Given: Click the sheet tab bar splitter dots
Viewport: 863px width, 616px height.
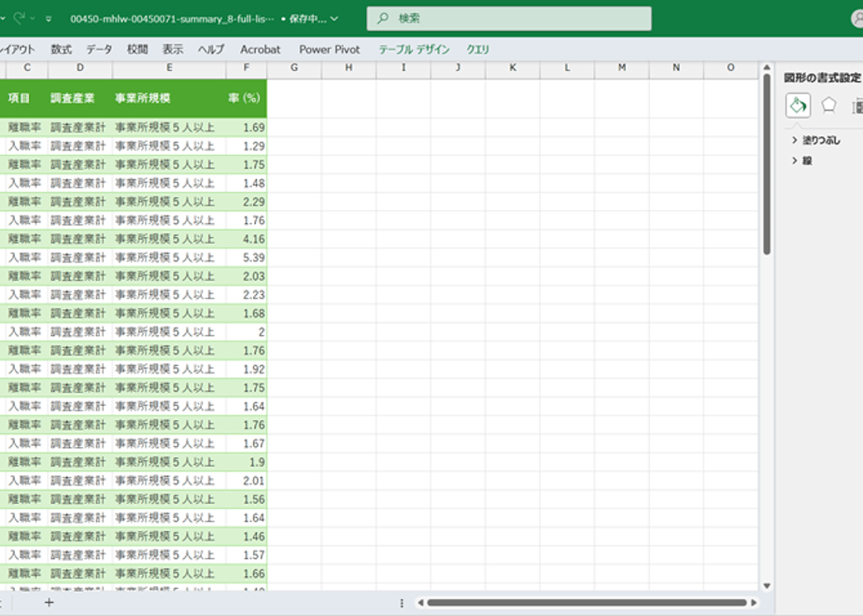Looking at the screenshot, I should coord(402,603).
